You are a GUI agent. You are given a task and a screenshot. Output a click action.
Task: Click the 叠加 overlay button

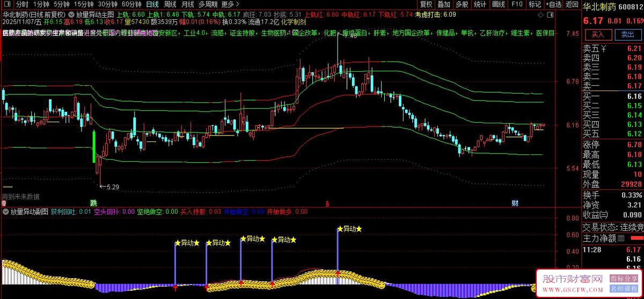[x=444, y=4]
